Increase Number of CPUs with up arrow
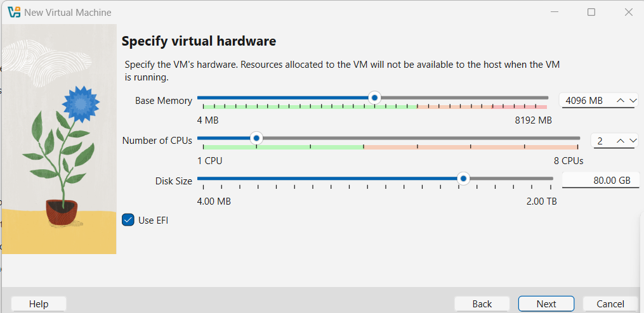Image resolution: width=644 pixels, height=313 pixels. coord(621,141)
